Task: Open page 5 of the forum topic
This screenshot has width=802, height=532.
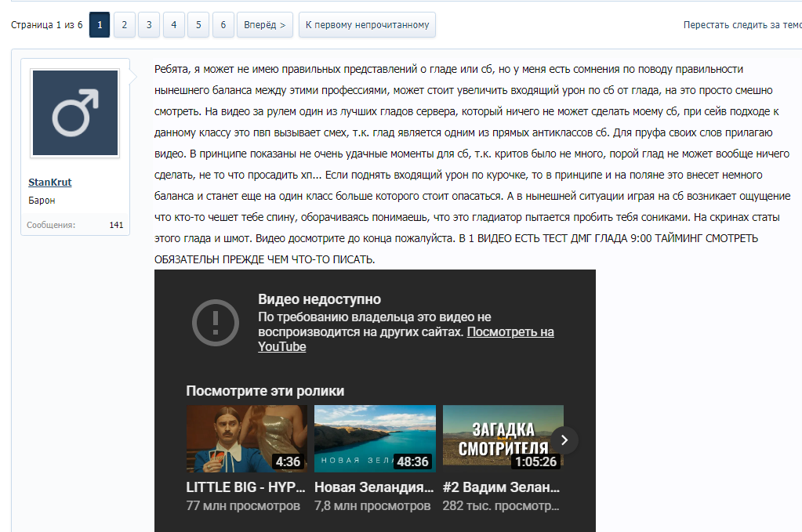Action: 198,24
